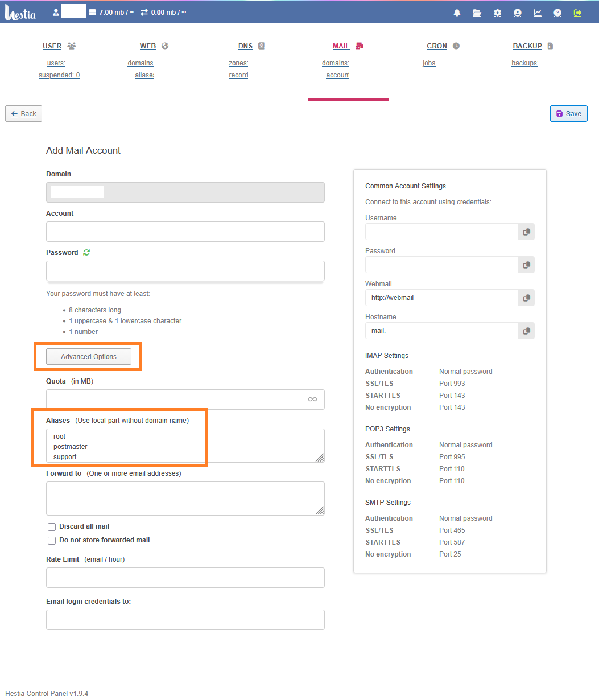Switch to the CRON tab

437,46
